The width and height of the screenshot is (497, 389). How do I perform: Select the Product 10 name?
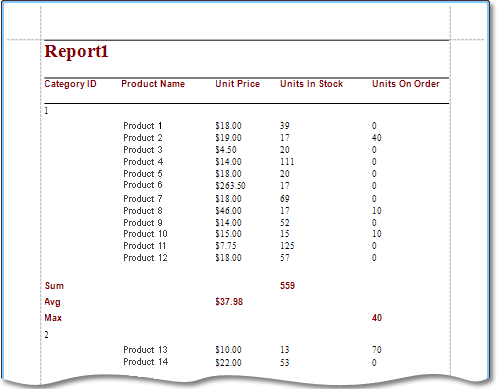coord(145,234)
